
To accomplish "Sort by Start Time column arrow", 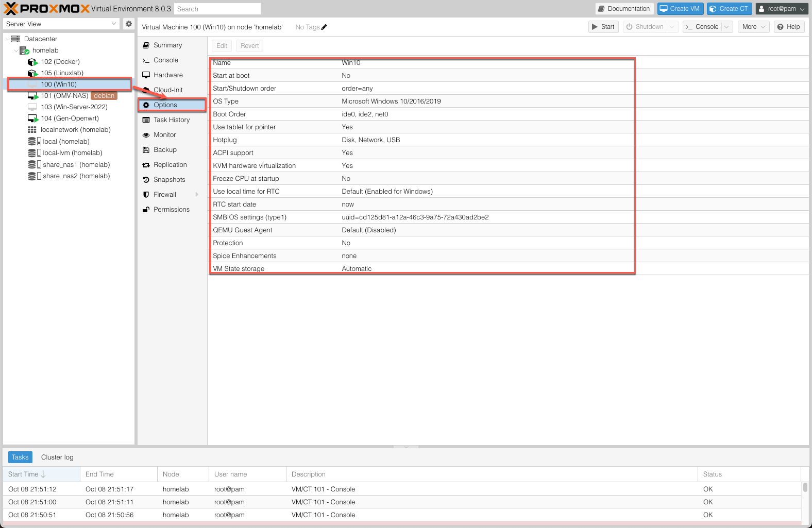I will [43, 474].
